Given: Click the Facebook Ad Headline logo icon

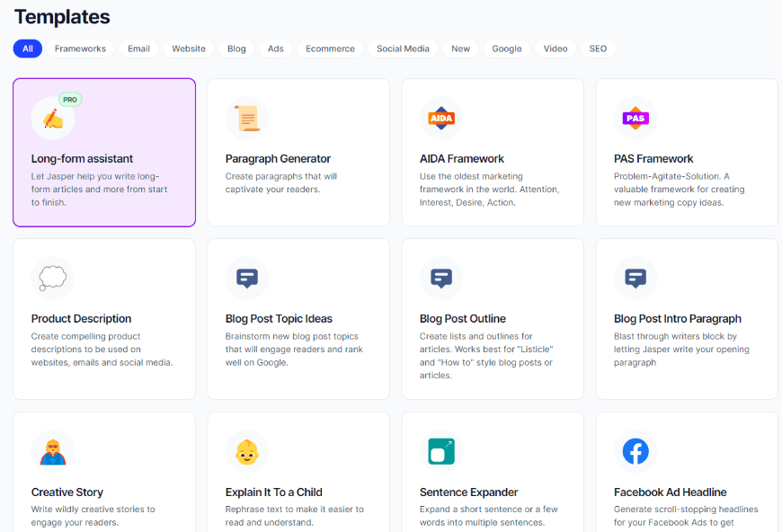Looking at the screenshot, I should (x=635, y=452).
